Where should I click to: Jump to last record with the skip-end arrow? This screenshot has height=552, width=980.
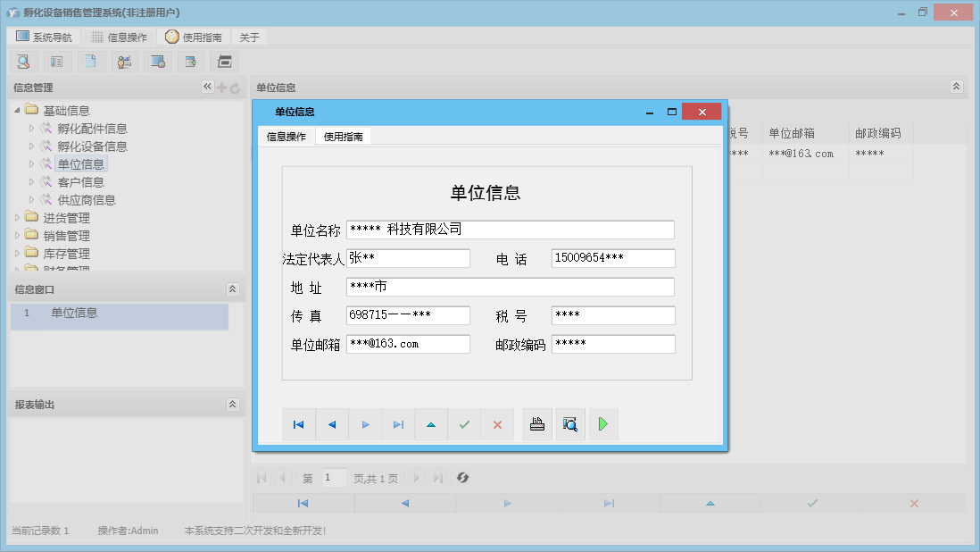pyautogui.click(x=397, y=424)
